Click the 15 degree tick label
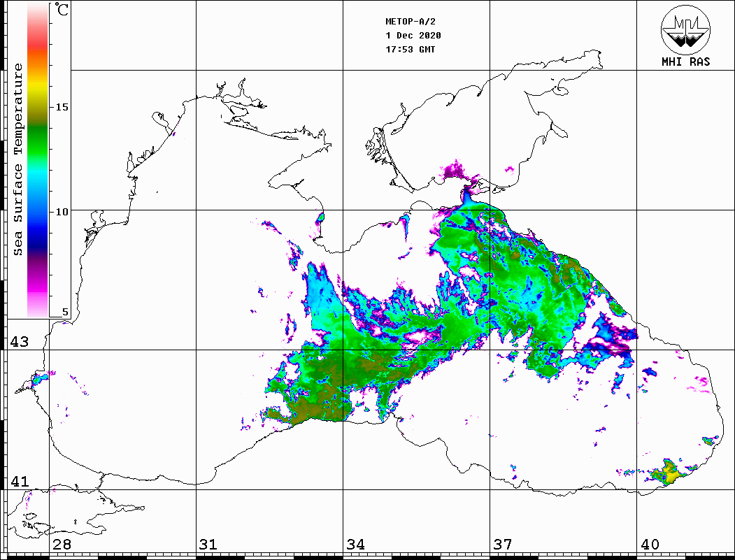This screenshot has width=735, height=560. click(x=62, y=107)
